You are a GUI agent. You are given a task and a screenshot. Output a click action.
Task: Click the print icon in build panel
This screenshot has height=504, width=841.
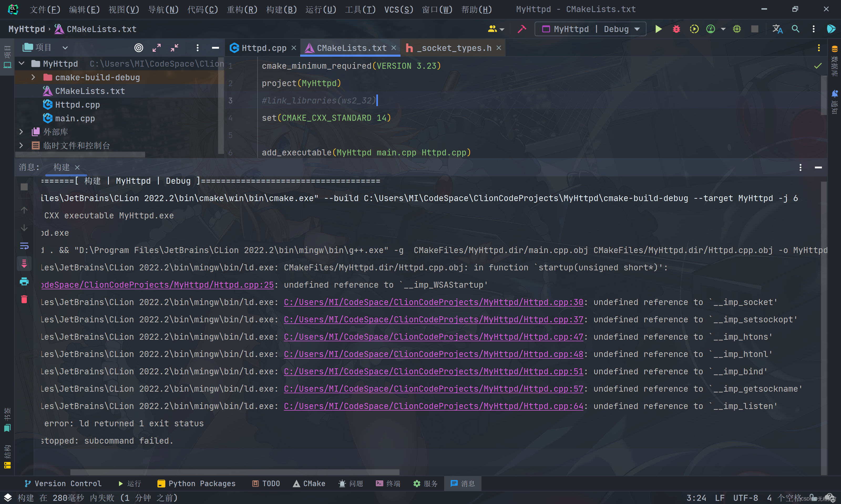pos(24,281)
